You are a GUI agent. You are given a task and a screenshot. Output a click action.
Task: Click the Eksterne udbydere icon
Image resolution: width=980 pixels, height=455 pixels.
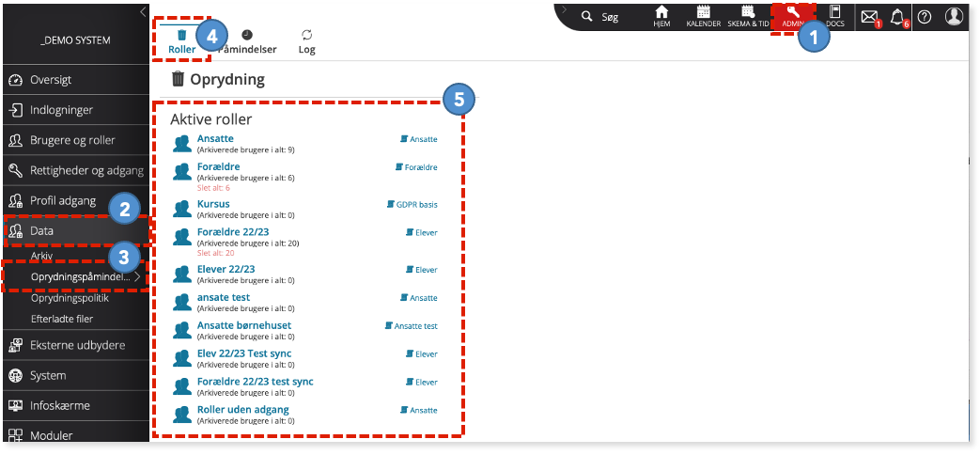tap(16, 345)
